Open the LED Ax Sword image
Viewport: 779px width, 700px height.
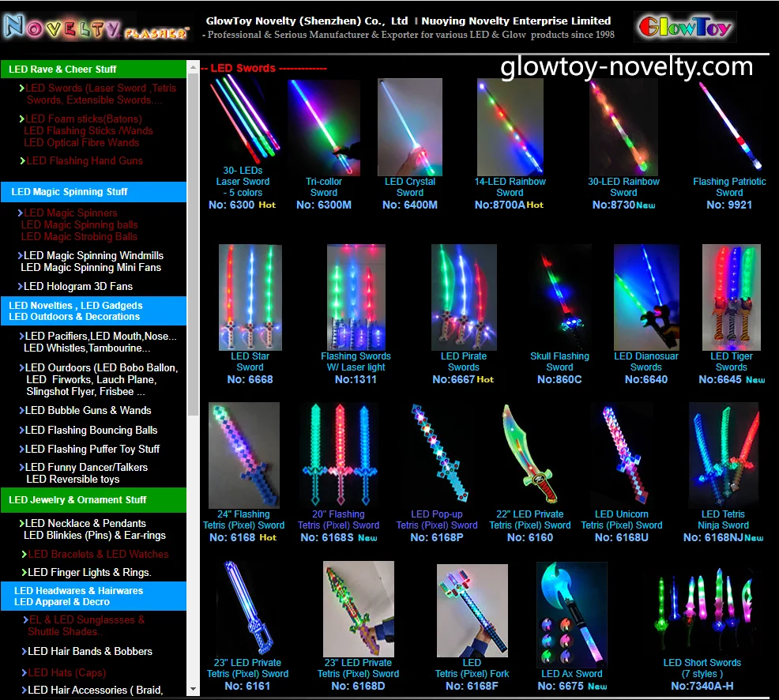(572, 614)
